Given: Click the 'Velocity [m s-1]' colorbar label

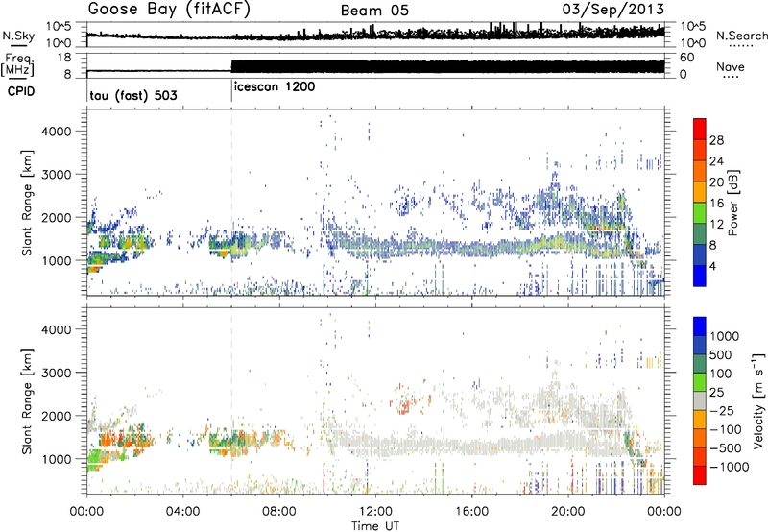Looking at the screenshot, I should (758, 400).
